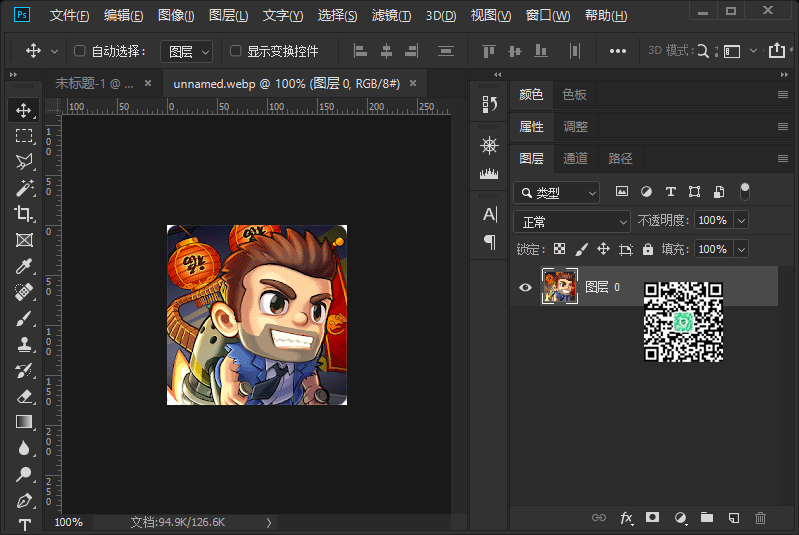Select the Horizontal Type tool
799x535 pixels.
(24, 525)
